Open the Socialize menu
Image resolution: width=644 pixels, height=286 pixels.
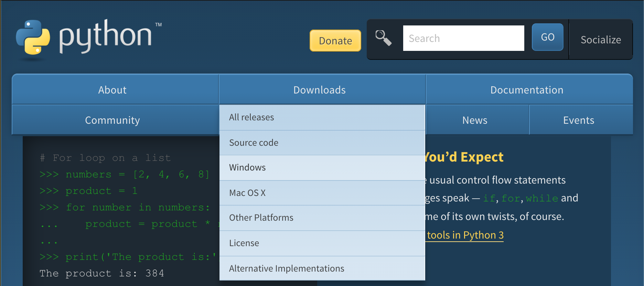601,40
